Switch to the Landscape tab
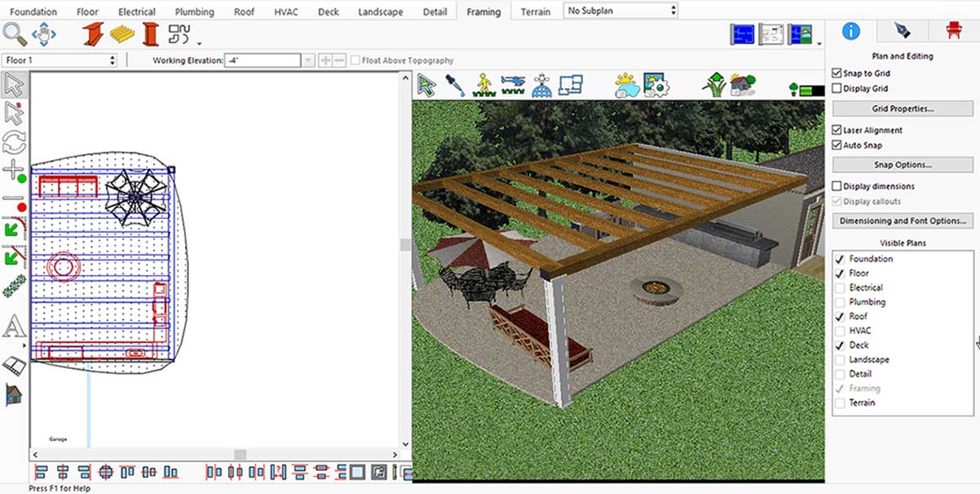The height and width of the screenshot is (494, 980). click(382, 11)
